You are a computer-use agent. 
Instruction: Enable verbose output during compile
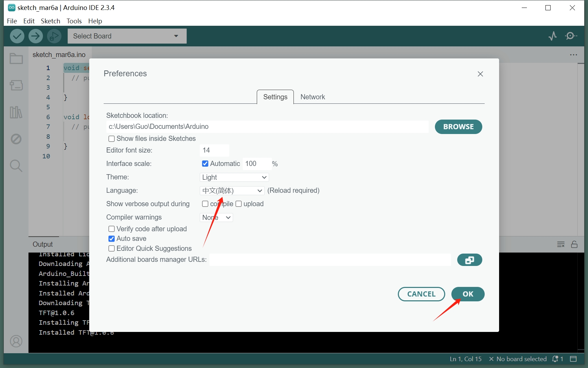click(x=205, y=204)
